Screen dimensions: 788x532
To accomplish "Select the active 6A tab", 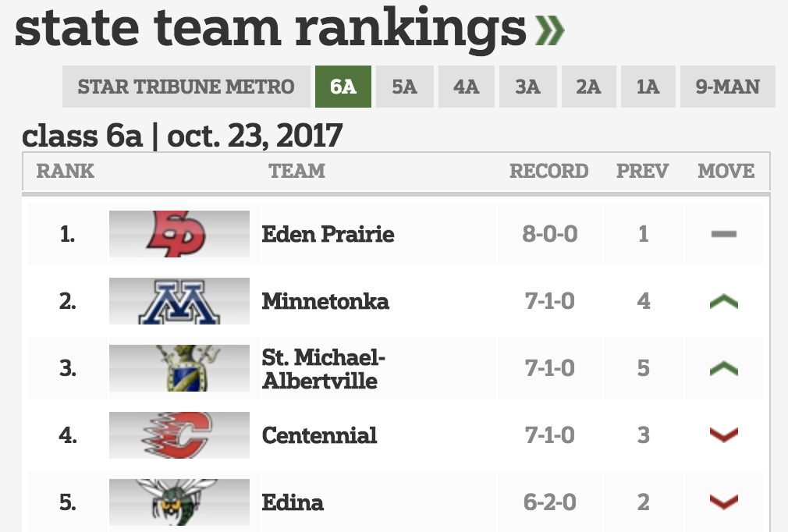I will (343, 87).
